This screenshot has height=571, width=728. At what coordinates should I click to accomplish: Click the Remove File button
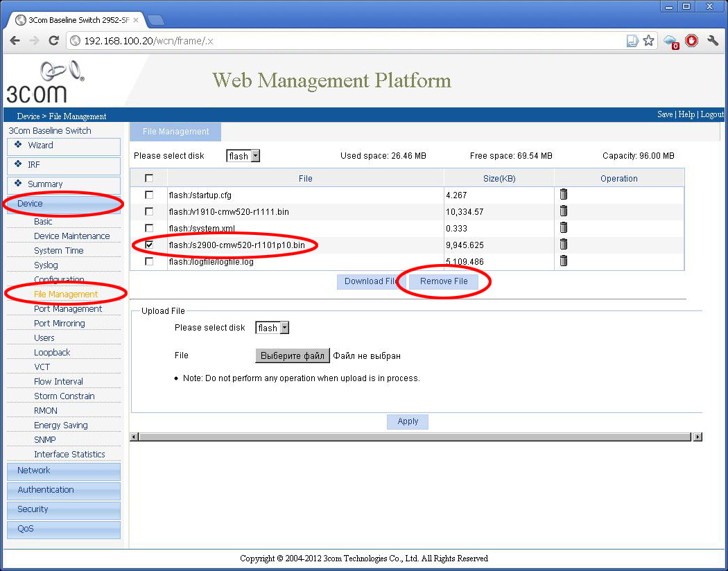[x=444, y=281]
